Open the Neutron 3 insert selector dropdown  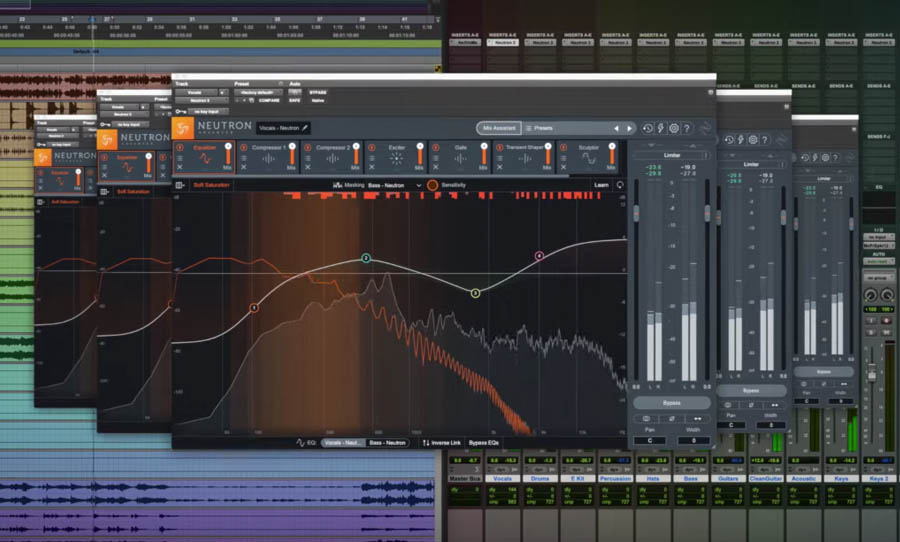[x=200, y=100]
